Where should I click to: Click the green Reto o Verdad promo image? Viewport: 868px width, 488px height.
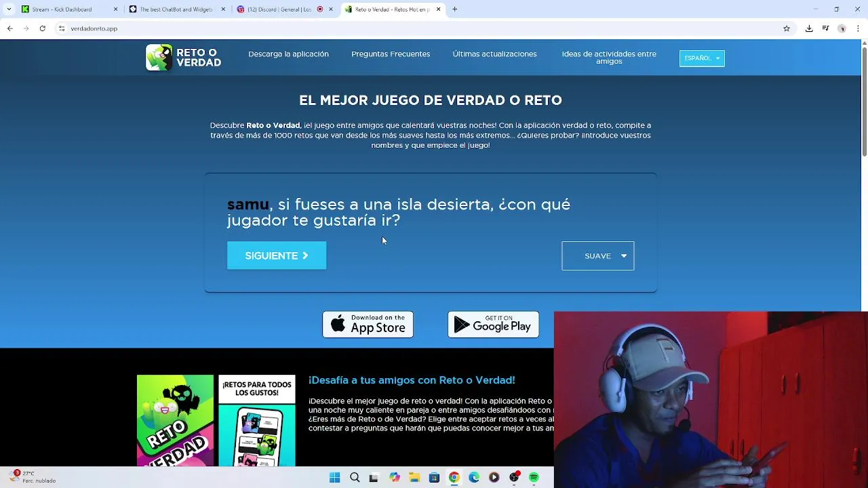point(175,420)
